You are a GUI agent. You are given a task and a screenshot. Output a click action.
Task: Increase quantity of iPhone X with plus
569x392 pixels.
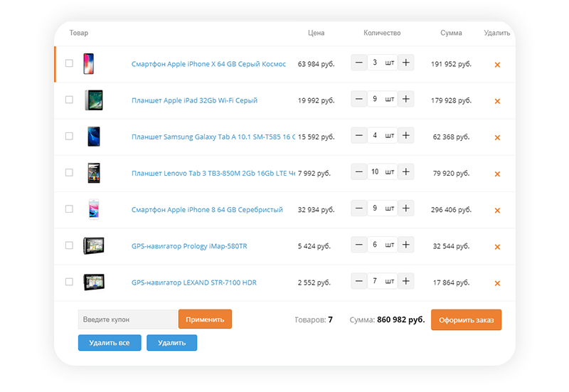click(x=405, y=63)
